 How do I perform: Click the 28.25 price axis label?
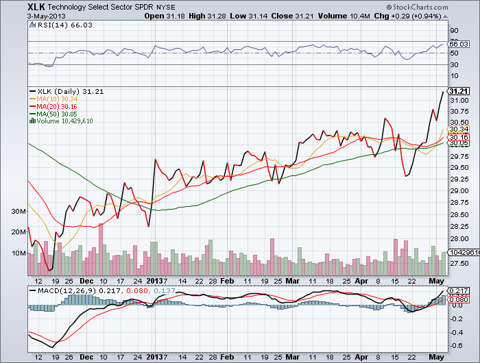pyautogui.click(x=459, y=227)
